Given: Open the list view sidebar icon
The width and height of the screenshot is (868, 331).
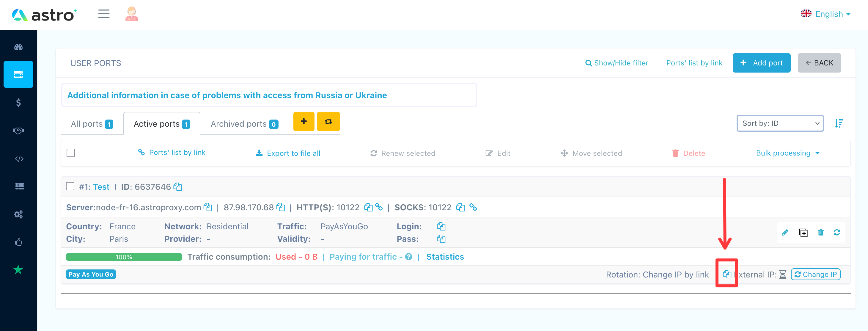Looking at the screenshot, I should 19,186.
